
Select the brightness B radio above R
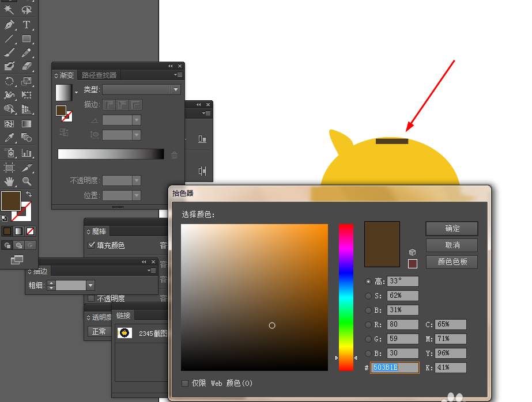click(368, 310)
